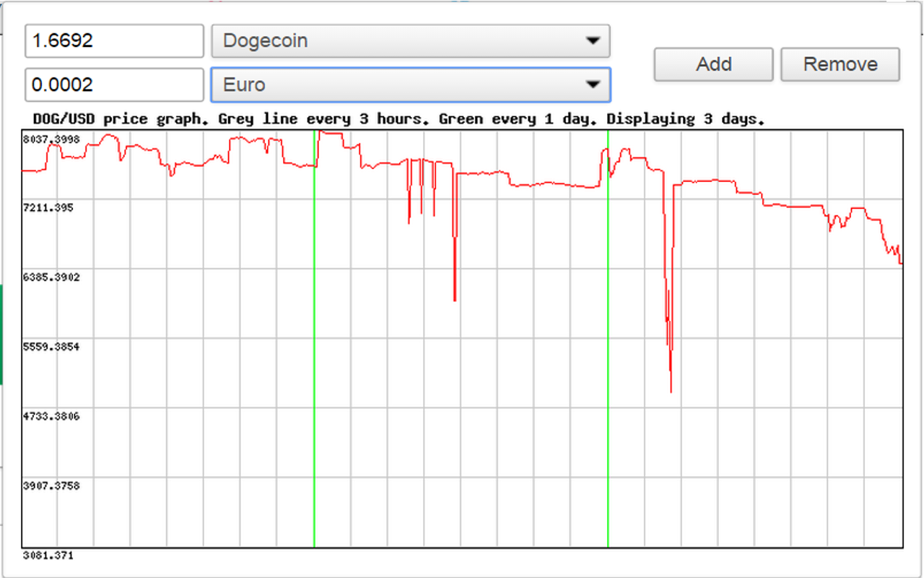
Task: Click the 3081.371 axis label
Action: (48, 556)
